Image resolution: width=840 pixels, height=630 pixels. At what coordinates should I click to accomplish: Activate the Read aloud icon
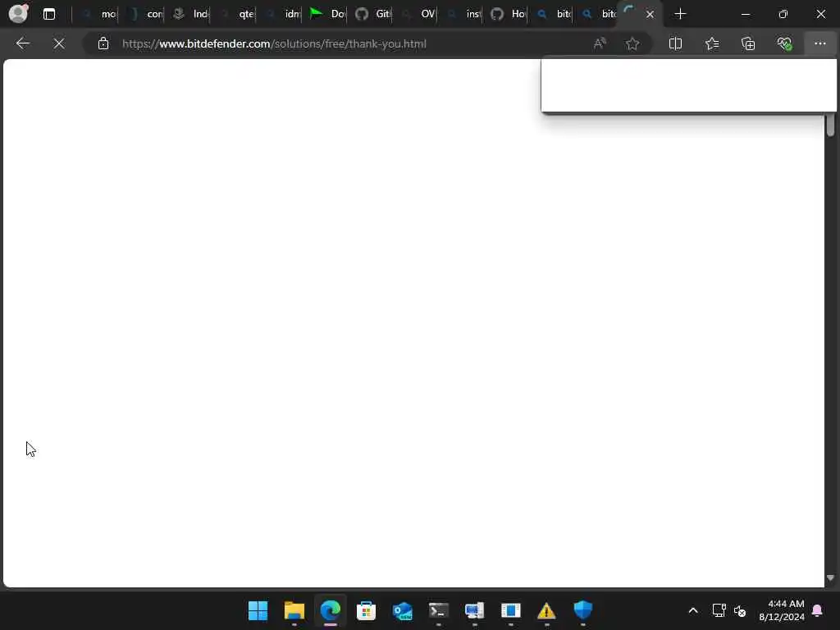click(x=600, y=43)
